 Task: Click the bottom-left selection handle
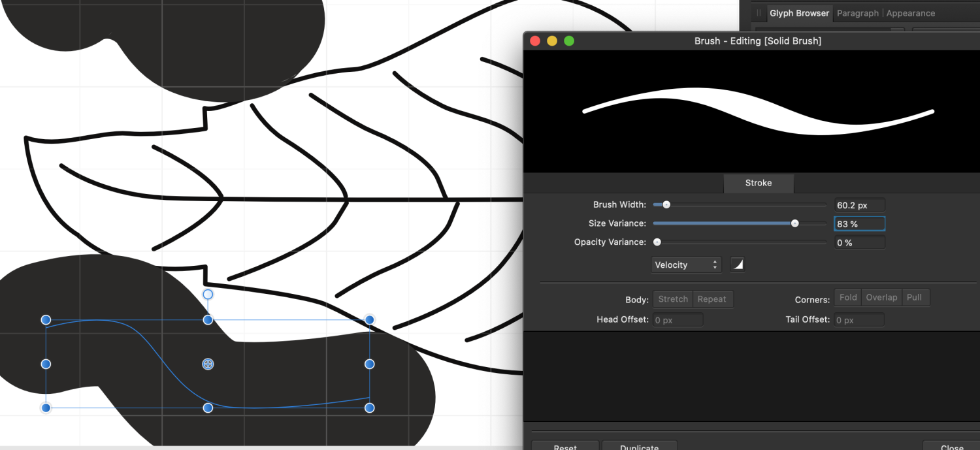(x=46, y=408)
